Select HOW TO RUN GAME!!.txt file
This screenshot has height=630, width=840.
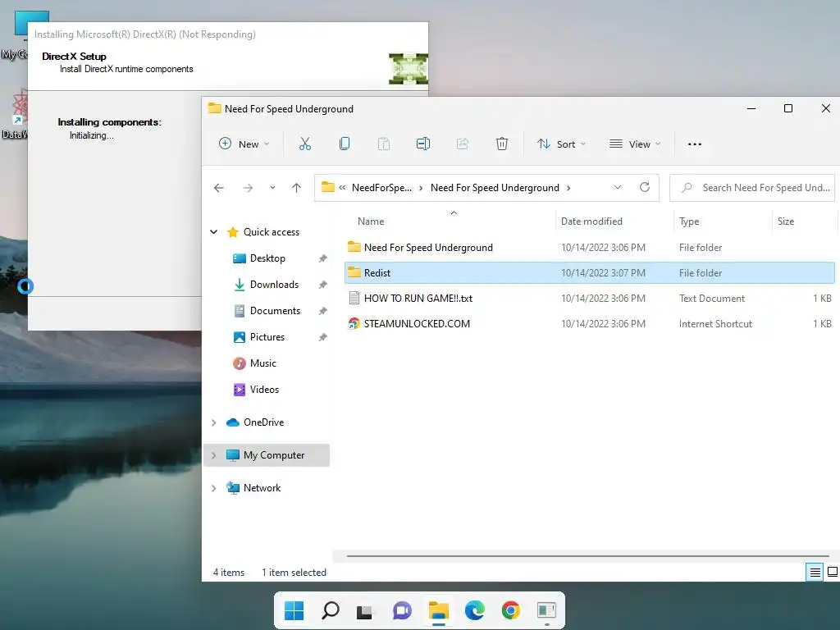pos(589,299)
